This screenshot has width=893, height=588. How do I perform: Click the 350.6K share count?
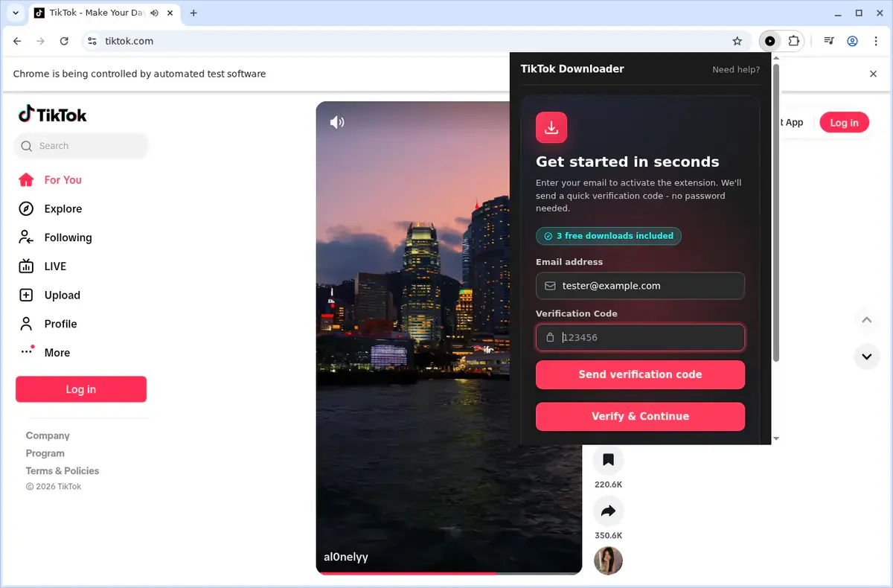coord(608,535)
